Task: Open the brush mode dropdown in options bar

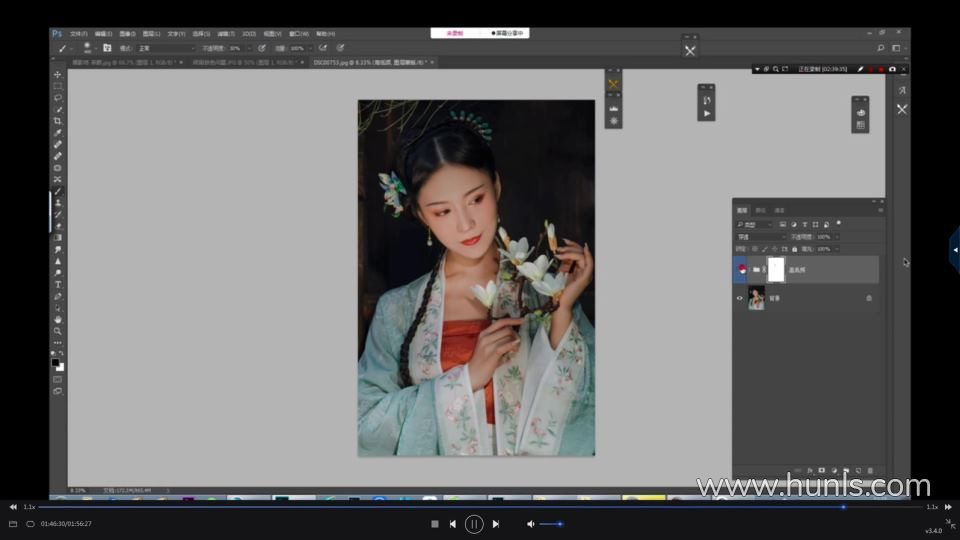Action: 165,48
